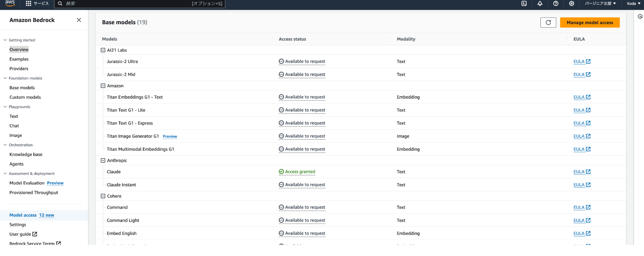Viewport: 644px width, 256px height.
Task: Close the Amazon Bedrock sidebar
Action: [79, 20]
